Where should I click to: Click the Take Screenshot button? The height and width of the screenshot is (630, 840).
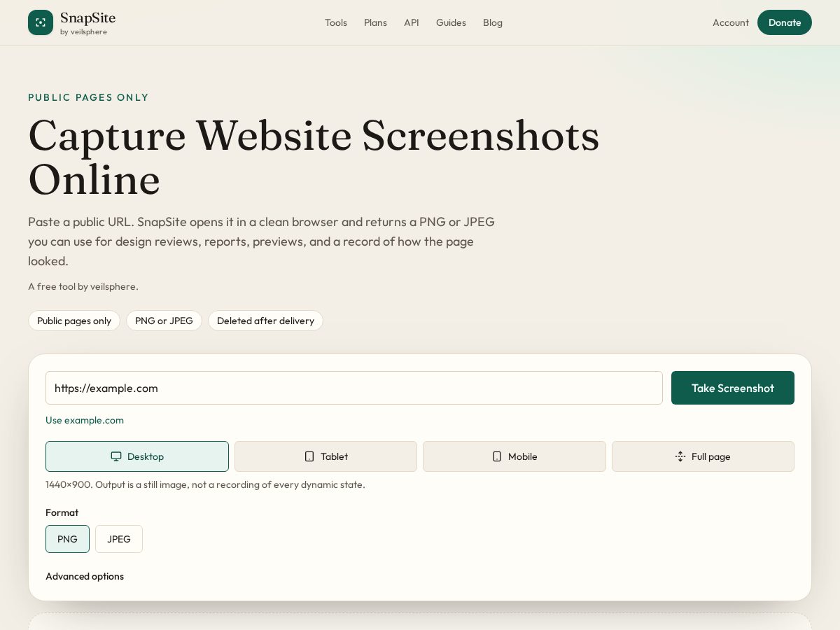(x=733, y=388)
